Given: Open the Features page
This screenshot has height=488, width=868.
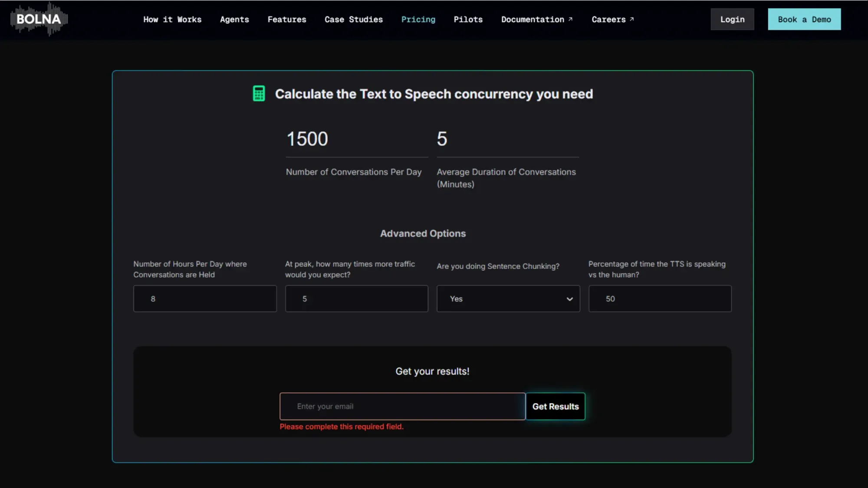Looking at the screenshot, I should pyautogui.click(x=287, y=19).
